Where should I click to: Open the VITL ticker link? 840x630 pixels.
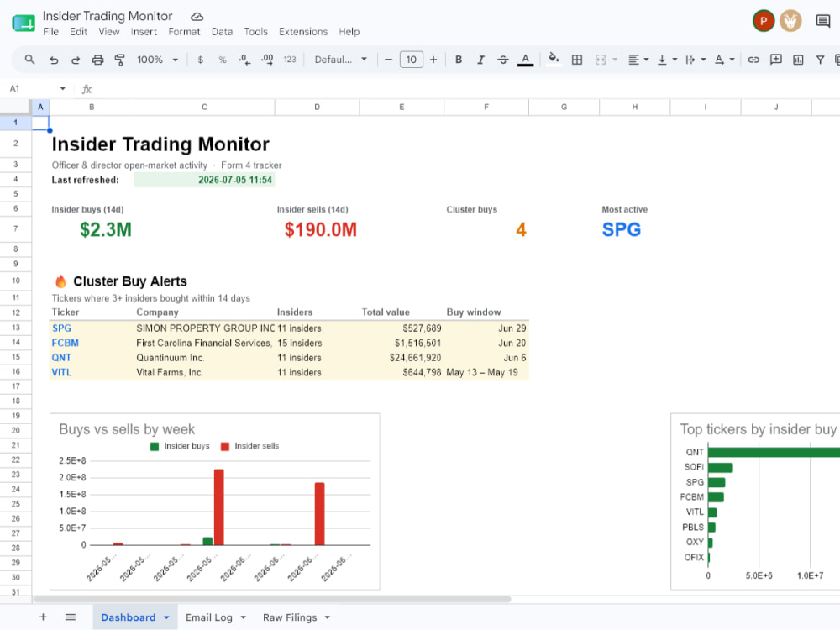tap(61, 372)
